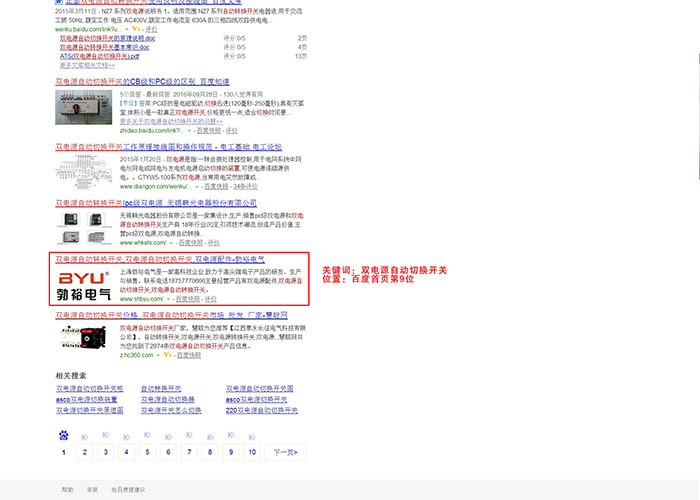Click the 相关搜索 heading text
The width and height of the screenshot is (700, 500).
[x=71, y=376]
